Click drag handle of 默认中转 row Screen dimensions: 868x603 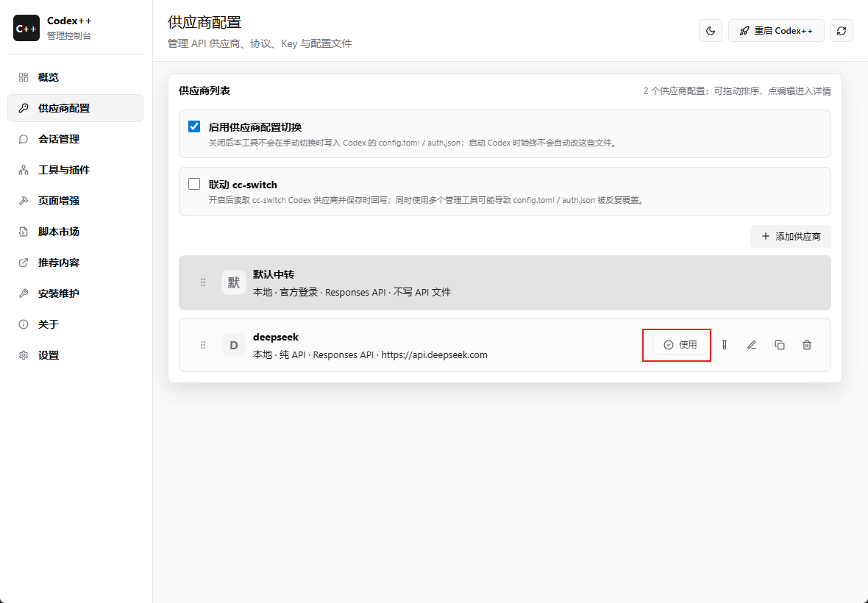point(203,282)
